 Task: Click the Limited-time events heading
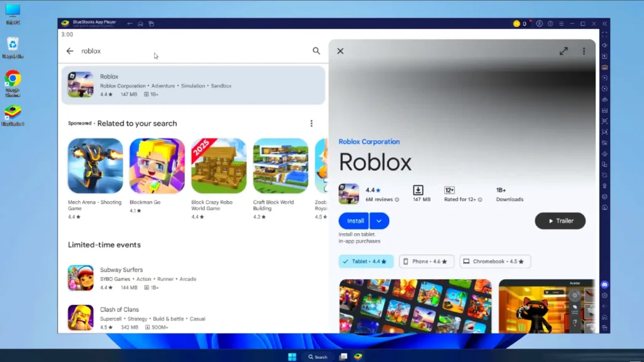click(x=104, y=244)
